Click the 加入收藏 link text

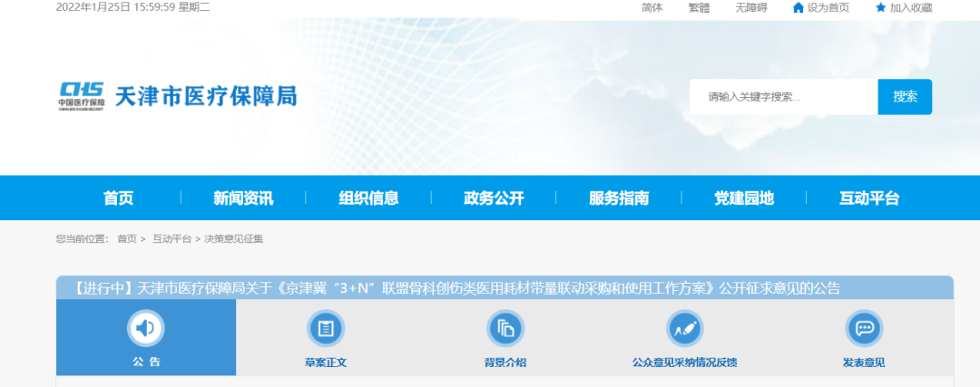coord(911,7)
